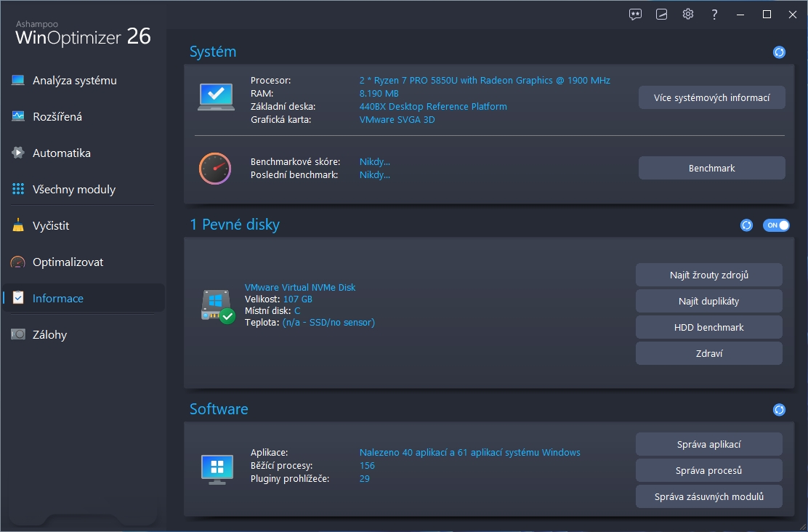Click Nikdy next to Benchmarkové skóre
The width and height of the screenshot is (808, 532).
click(x=375, y=162)
